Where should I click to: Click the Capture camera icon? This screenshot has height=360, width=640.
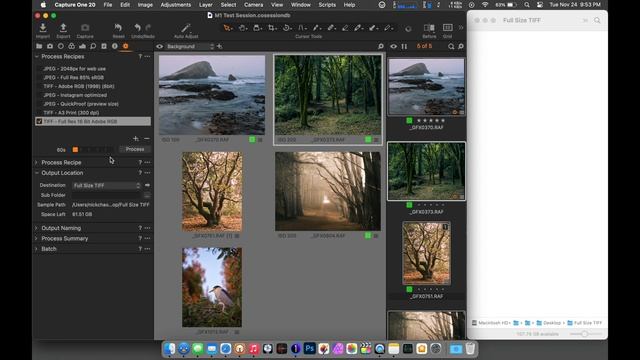click(85, 28)
